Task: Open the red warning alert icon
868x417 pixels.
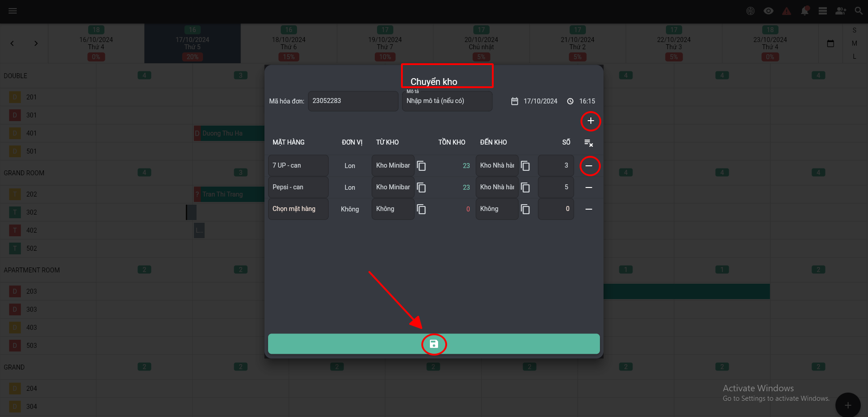Action: click(787, 11)
